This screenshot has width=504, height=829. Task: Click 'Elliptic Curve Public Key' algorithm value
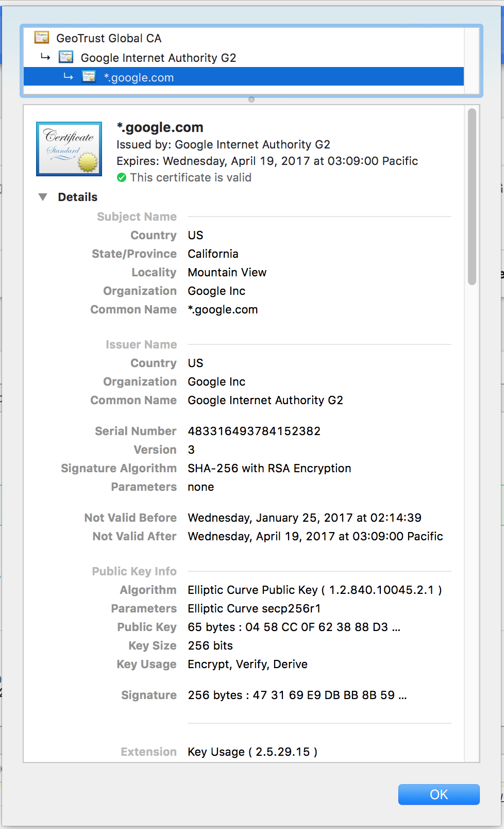tap(315, 590)
